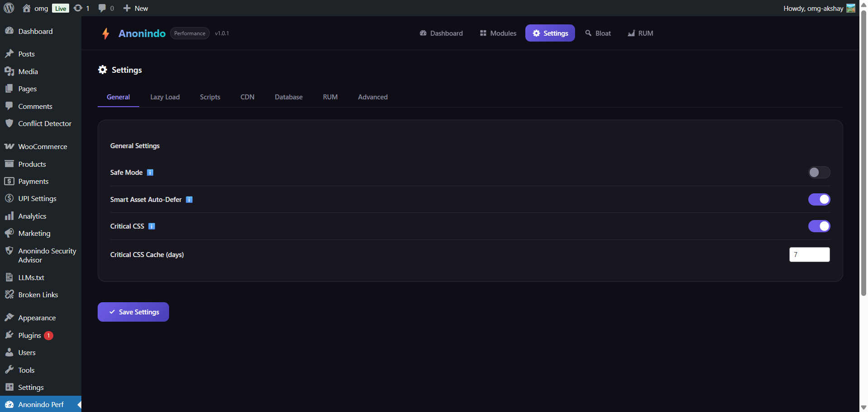This screenshot has width=868, height=412.
Task: Click the Appearance brush icon
Action: pyautogui.click(x=9, y=318)
